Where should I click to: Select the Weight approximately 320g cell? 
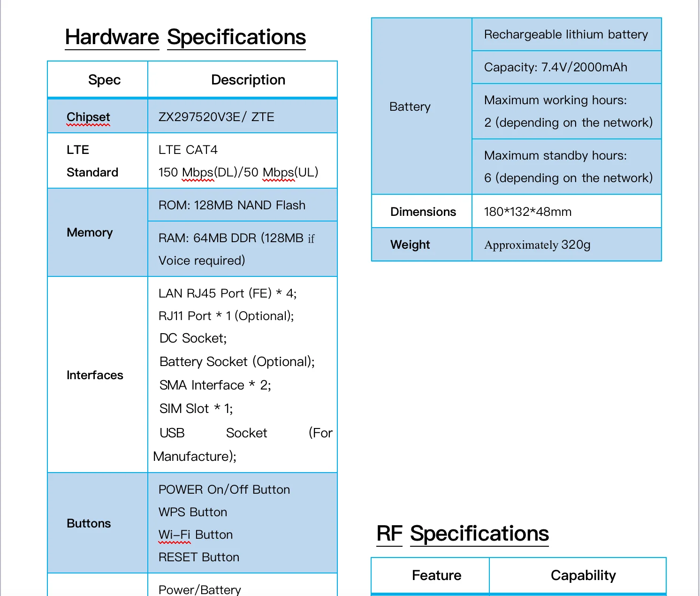[x=538, y=245]
